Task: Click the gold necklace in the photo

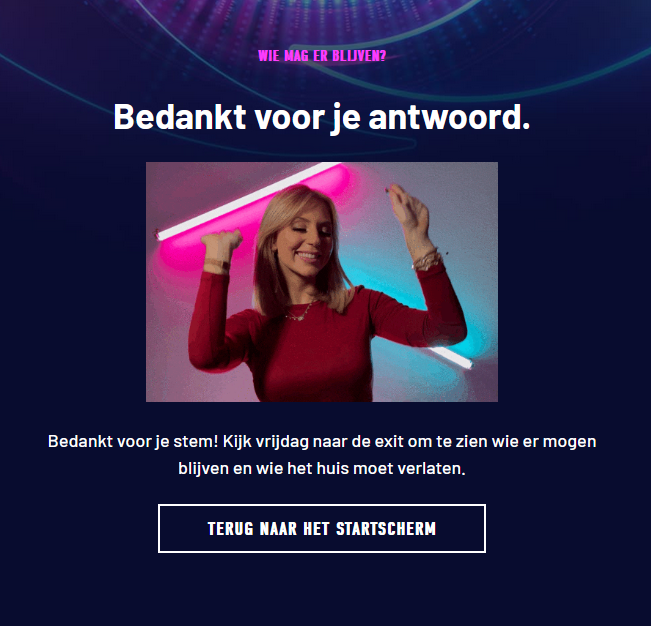Action: [300, 312]
